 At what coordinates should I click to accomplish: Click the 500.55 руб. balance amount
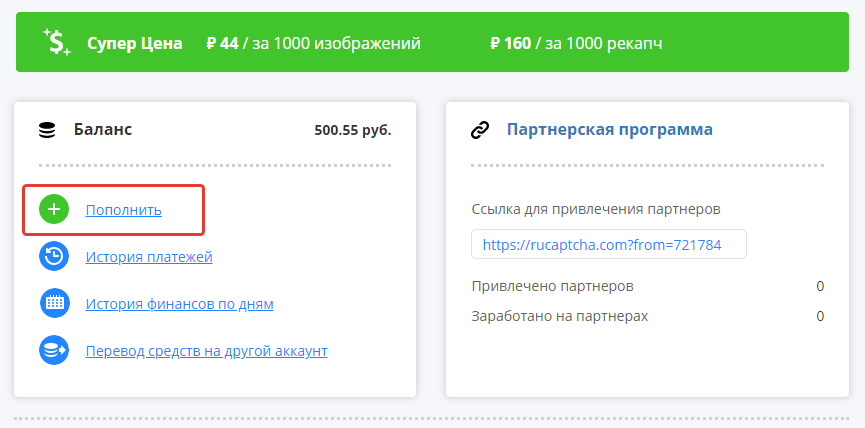(x=352, y=130)
